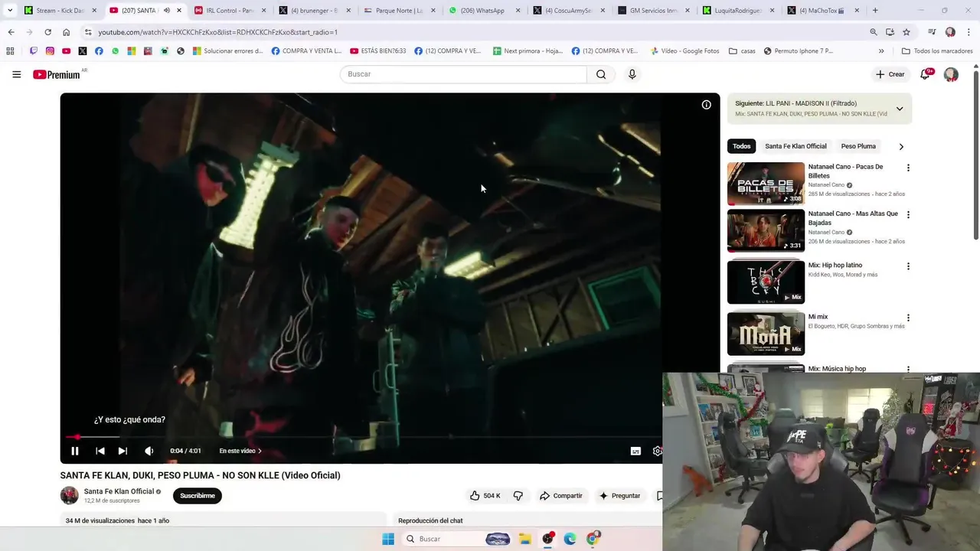Show hidden bookmarks with the chevron
Viewport: 980px width, 551px height.
tap(881, 51)
